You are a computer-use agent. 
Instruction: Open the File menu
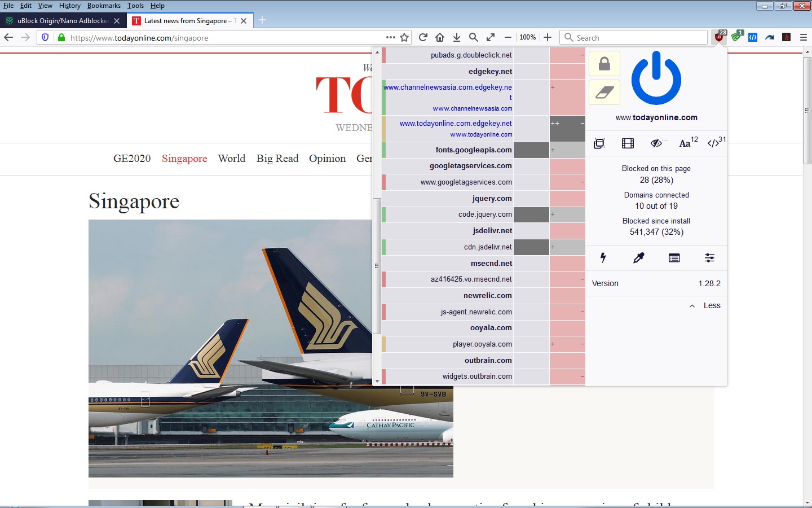(8, 6)
